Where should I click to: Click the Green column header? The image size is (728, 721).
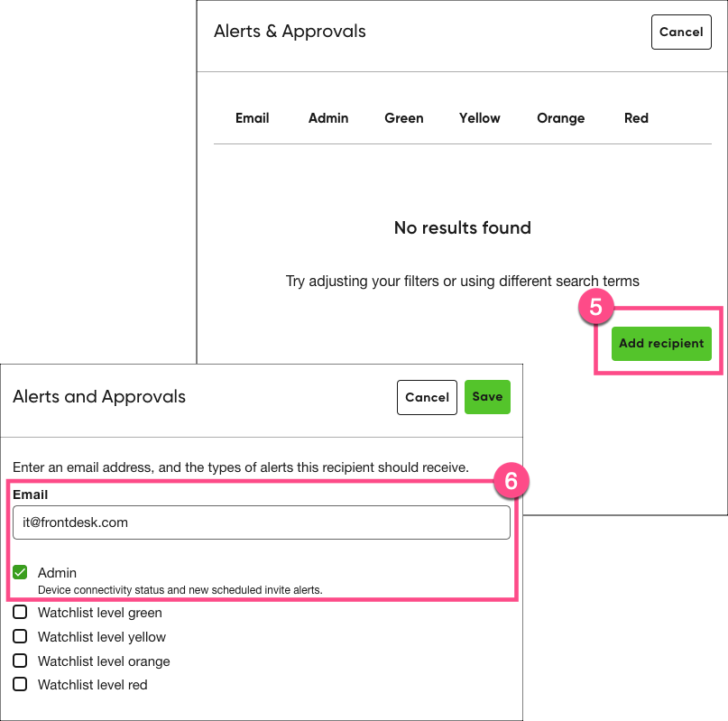[x=404, y=118]
